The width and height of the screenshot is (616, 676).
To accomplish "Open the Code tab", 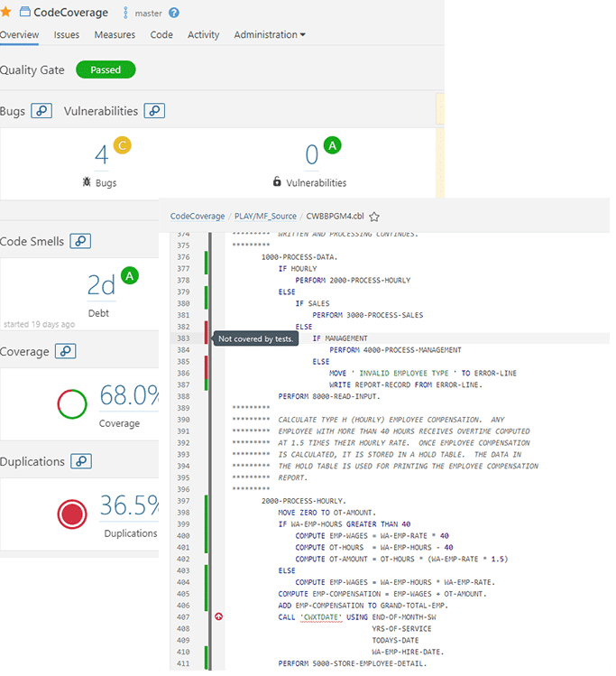I will 161,35.
